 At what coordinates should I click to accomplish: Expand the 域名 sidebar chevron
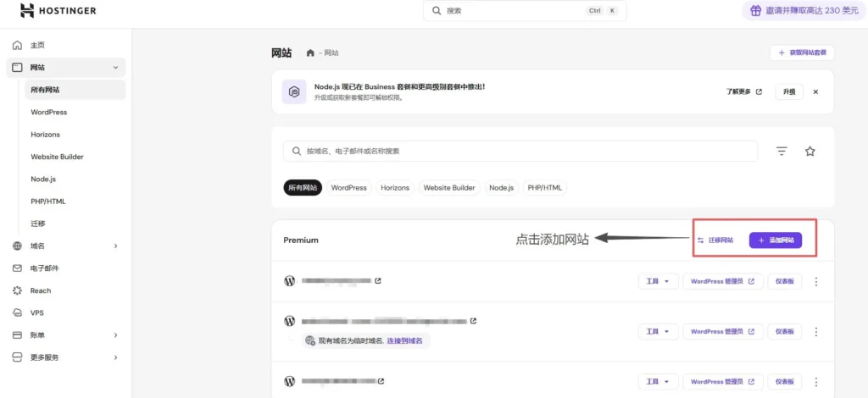(115, 246)
